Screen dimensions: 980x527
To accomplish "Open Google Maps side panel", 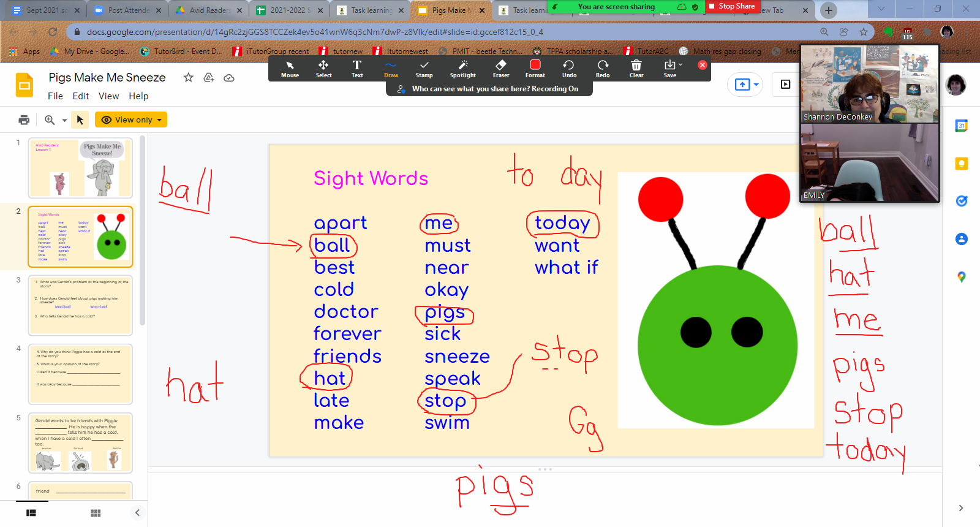I will point(962,277).
